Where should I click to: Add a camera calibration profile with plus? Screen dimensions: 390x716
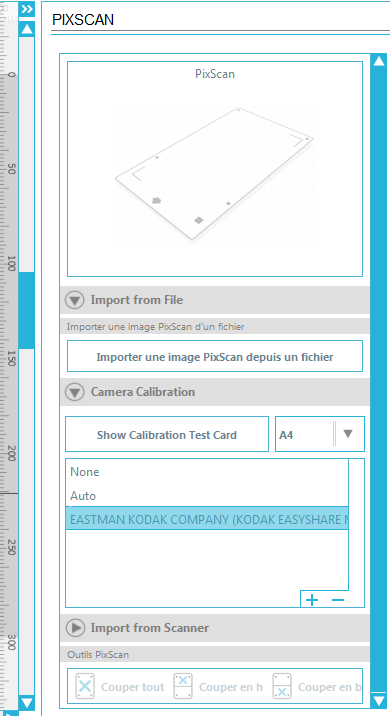(x=312, y=600)
